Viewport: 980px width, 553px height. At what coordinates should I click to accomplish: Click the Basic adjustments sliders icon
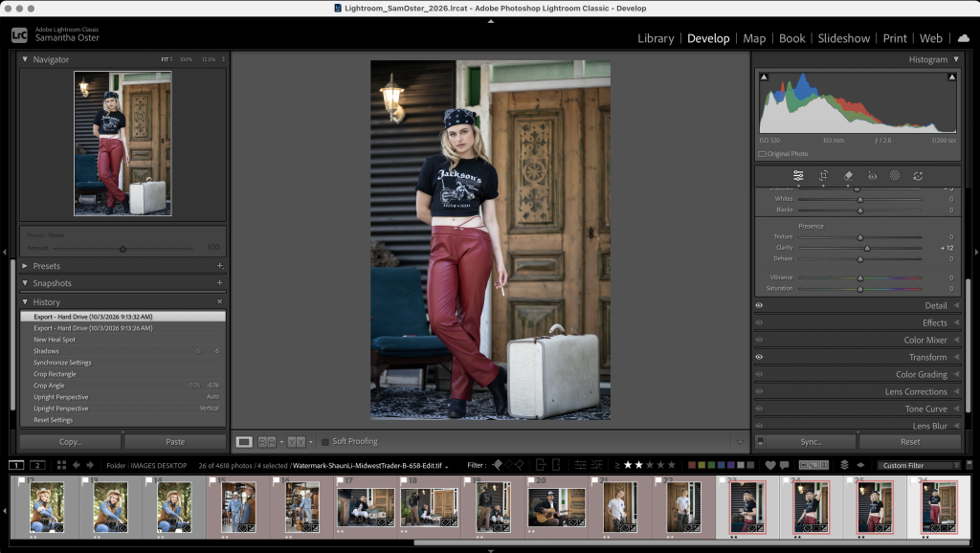(x=799, y=175)
